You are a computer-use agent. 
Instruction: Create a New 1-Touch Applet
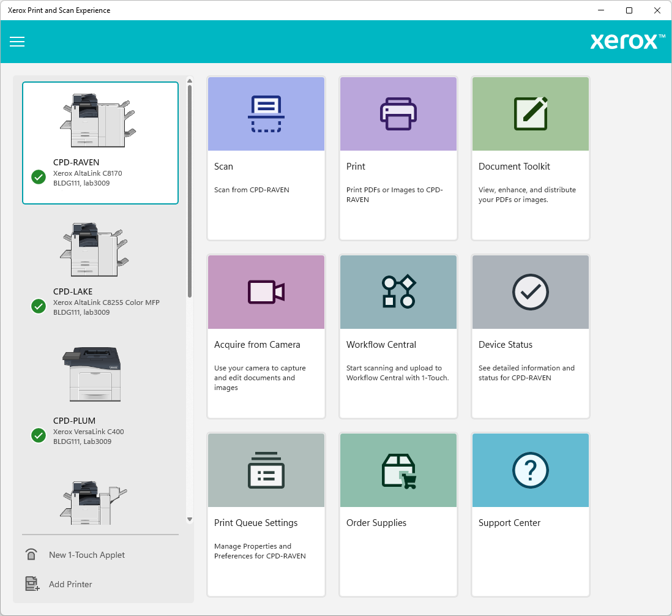click(x=87, y=555)
